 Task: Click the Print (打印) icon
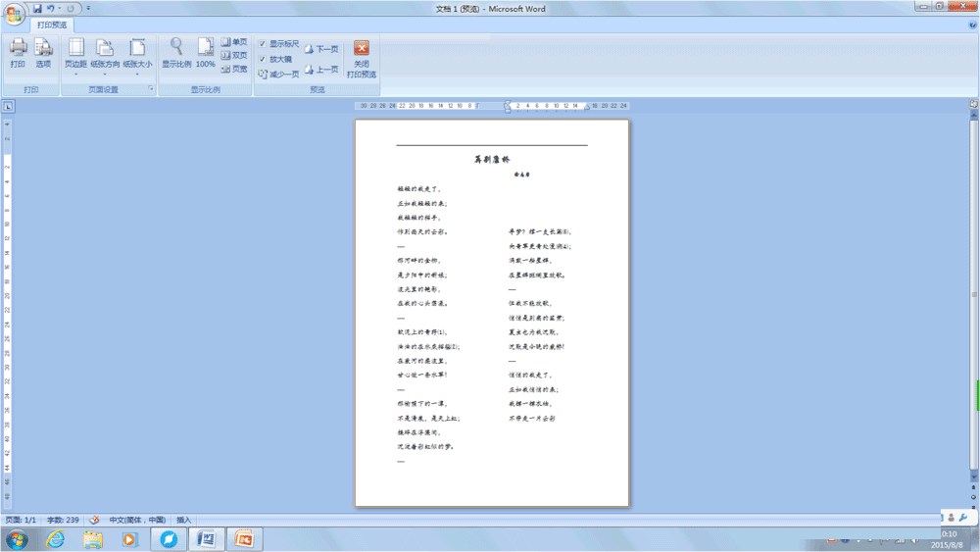click(x=18, y=53)
